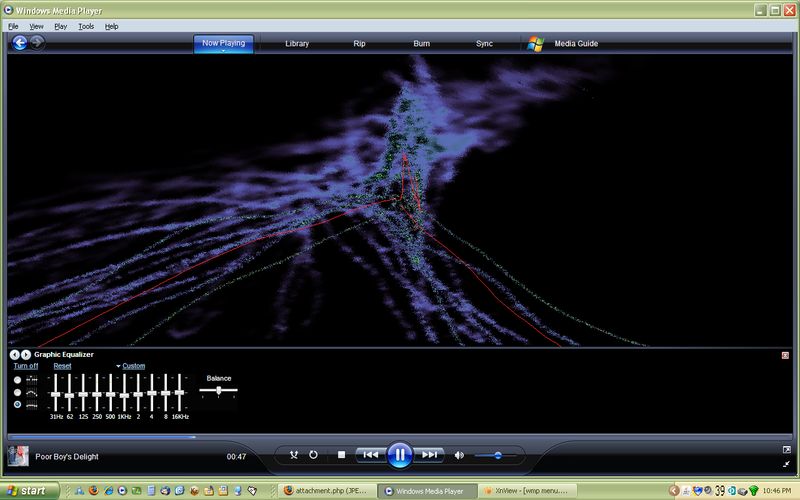
Task: Click the Windows Media Player taskbar button
Action: pyautogui.click(x=428, y=491)
